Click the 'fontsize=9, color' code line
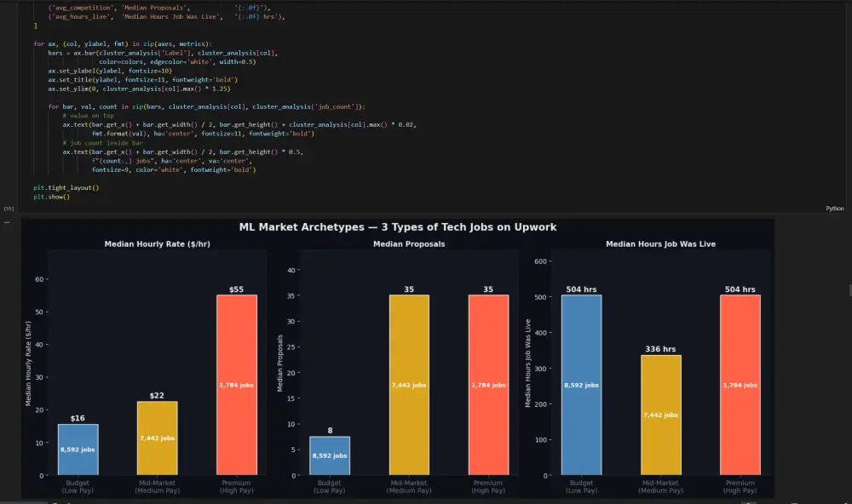Viewport: 852px width, 504px height. coord(173,170)
